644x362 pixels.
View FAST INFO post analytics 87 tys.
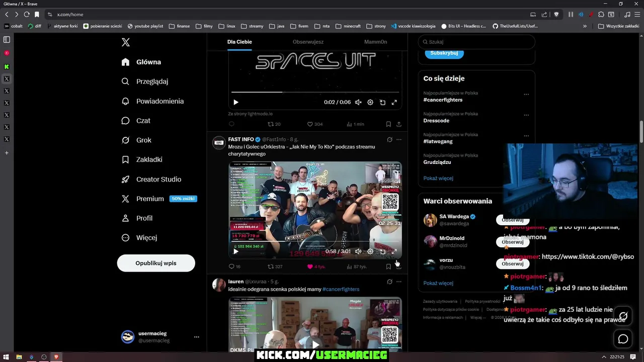pos(357,266)
